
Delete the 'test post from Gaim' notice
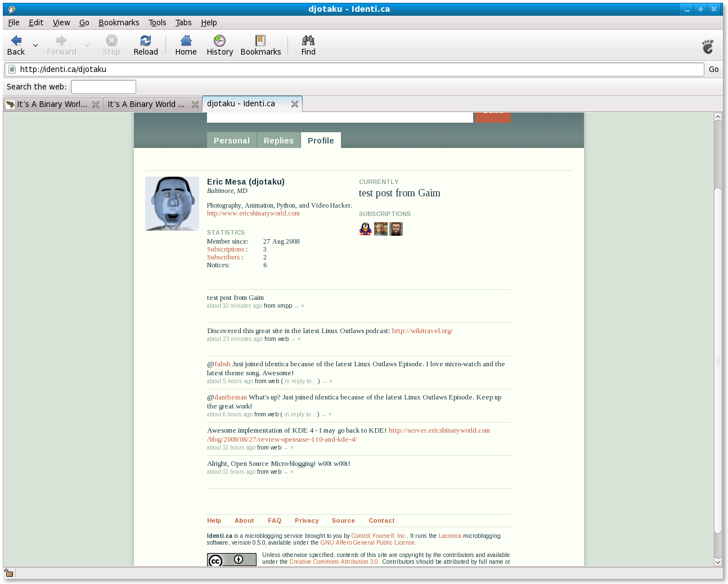pyautogui.click(x=303, y=306)
